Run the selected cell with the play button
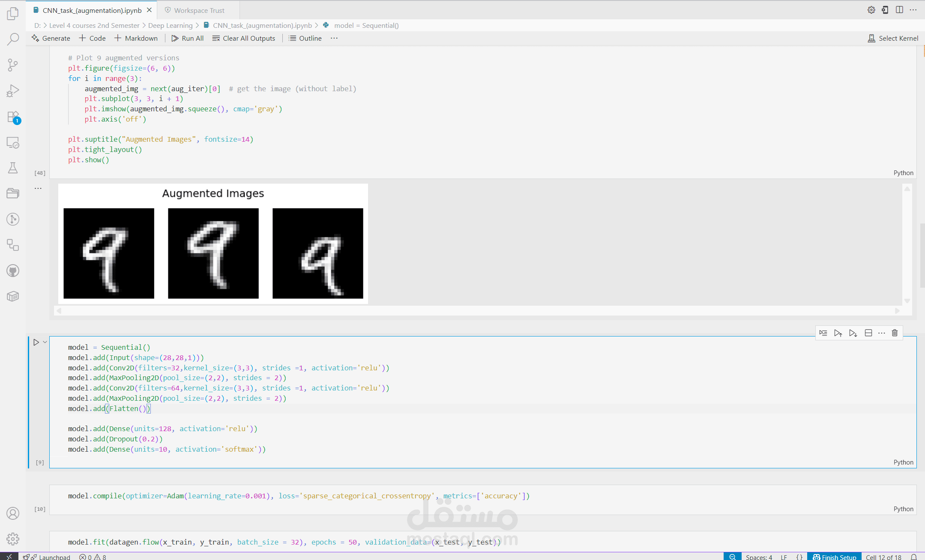 tap(36, 342)
